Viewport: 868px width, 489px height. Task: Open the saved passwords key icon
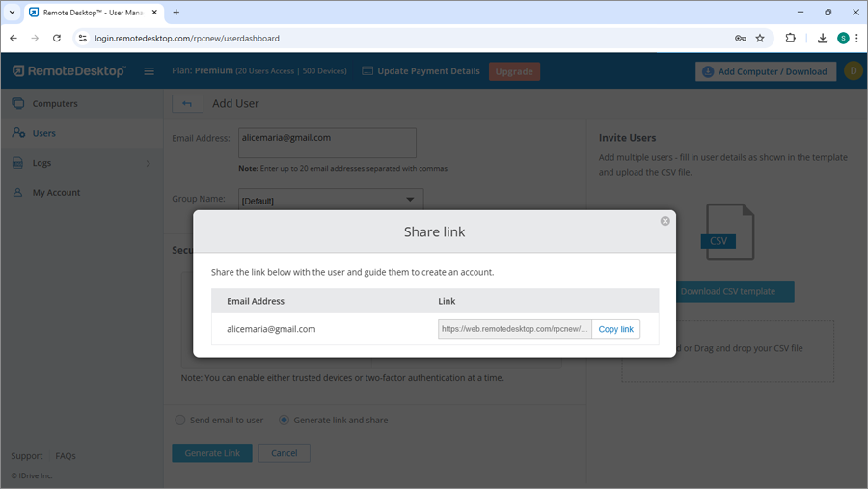740,39
